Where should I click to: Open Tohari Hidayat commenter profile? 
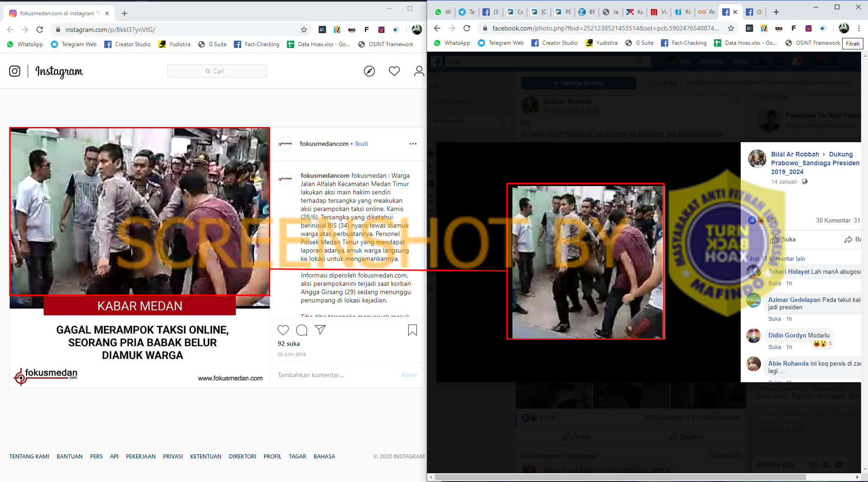point(789,271)
